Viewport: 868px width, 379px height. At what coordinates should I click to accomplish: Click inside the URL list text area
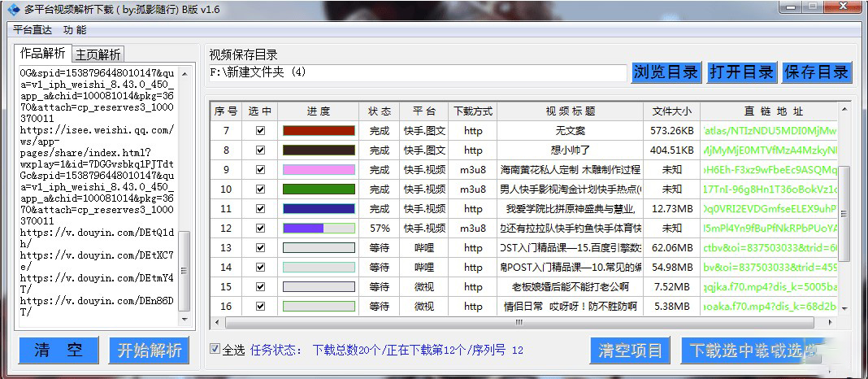pos(98,195)
